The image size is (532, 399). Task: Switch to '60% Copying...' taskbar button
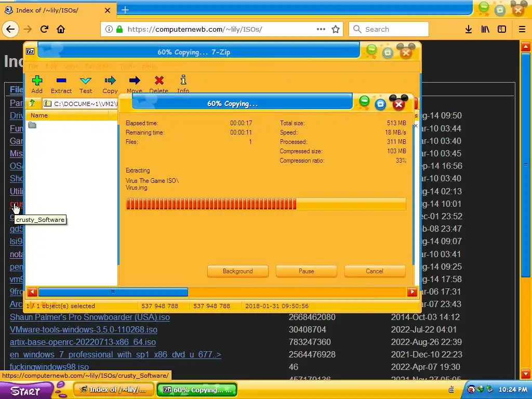(197, 390)
